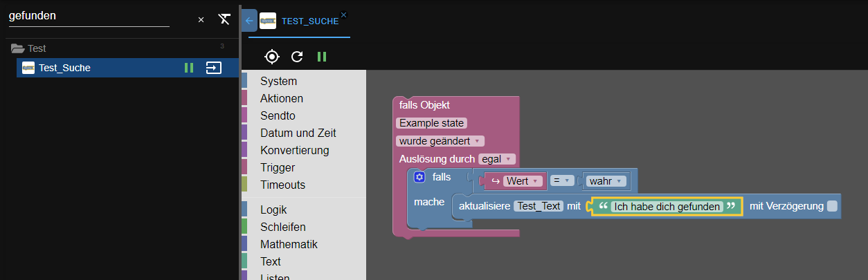This screenshot has height=280, width=868.
Task: Open the Test_Suche script log output icon
Action: click(x=214, y=68)
